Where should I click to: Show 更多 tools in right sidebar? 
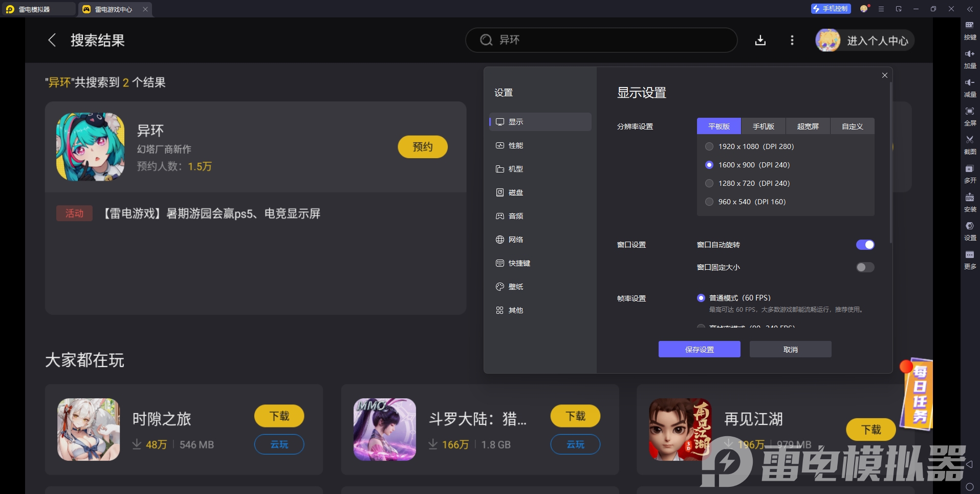[970, 260]
